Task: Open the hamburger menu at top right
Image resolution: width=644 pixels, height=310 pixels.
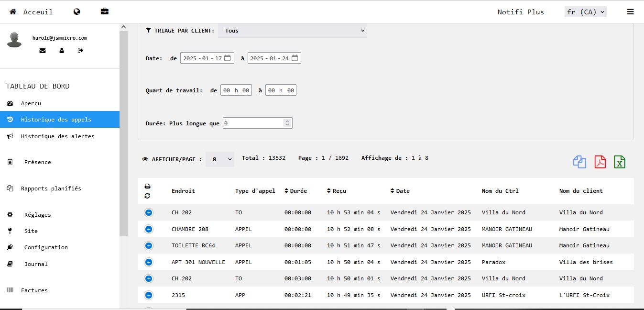Action: tap(630, 12)
